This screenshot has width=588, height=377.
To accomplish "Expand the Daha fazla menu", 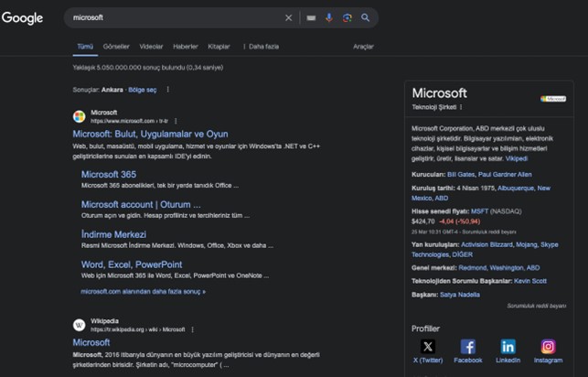I will [262, 46].
